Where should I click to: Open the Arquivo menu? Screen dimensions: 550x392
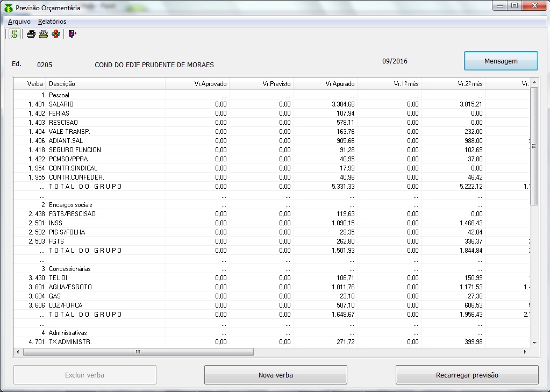pyautogui.click(x=19, y=22)
